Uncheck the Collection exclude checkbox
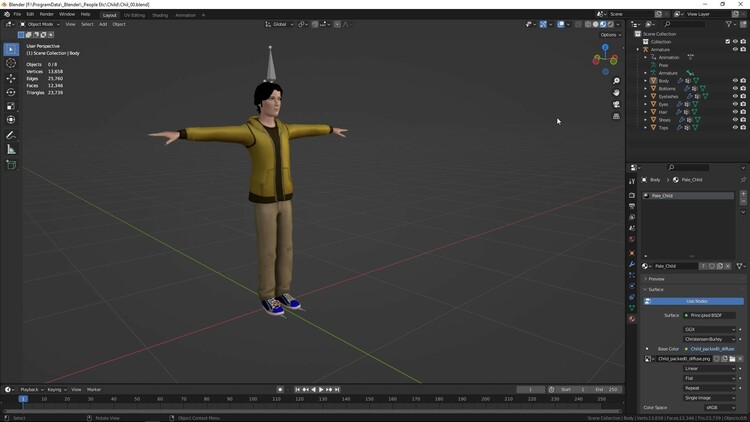750x422 pixels. 727,42
